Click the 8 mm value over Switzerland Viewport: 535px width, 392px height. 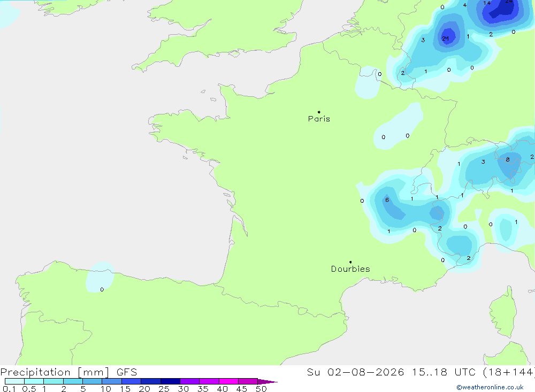pos(508,159)
